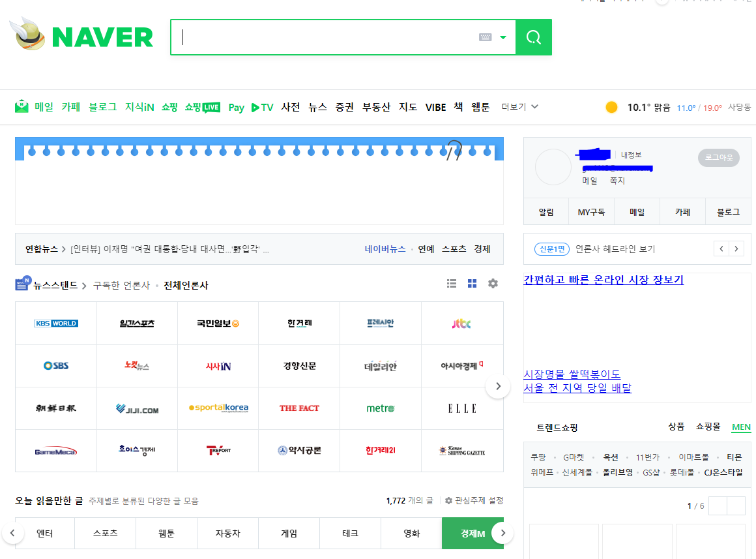The image size is (756, 559).
Task: Open MY구독 tab in account panel
Action: tap(591, 212)
